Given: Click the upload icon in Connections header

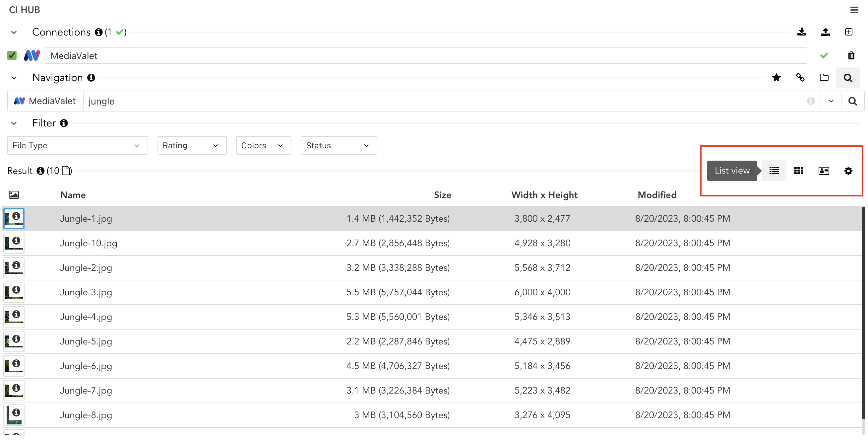Looking at the screenshot, I should tap(825, 32).
